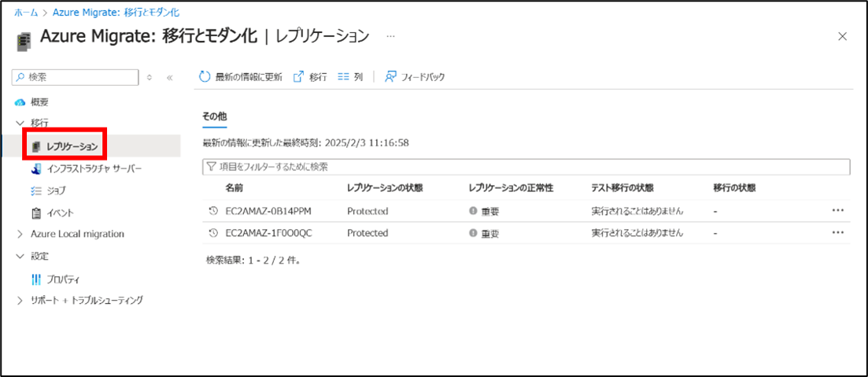The width and height of the screenshot is (868, 377).
Task: Click the refresh icon beside 最新の情報に更新
Action: (x=205, y=77)
